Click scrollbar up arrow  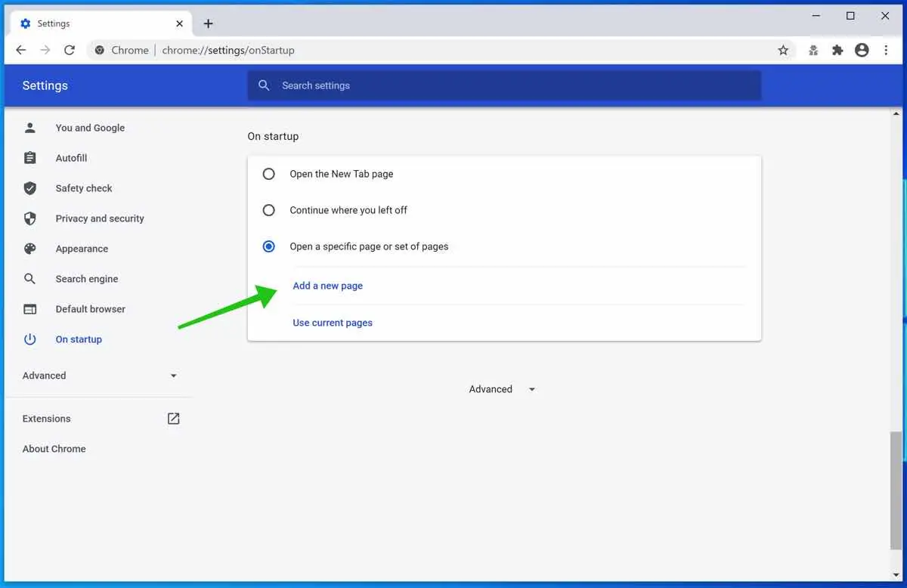click(896, 113)
